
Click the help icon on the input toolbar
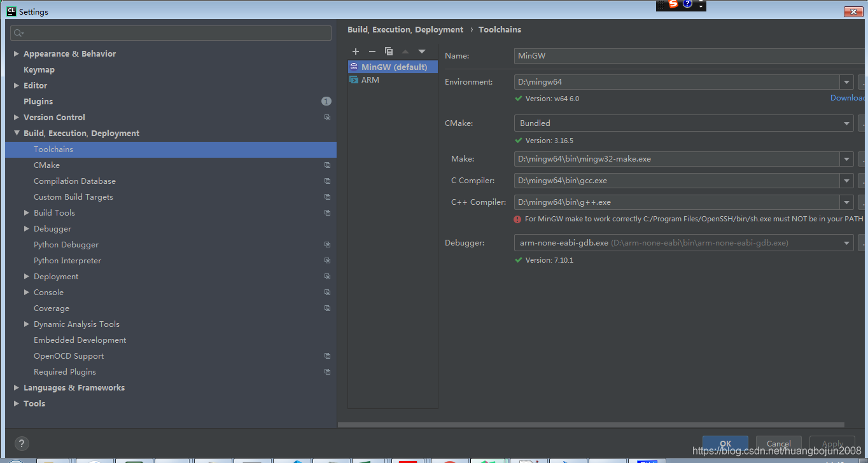tap(687, 5)
